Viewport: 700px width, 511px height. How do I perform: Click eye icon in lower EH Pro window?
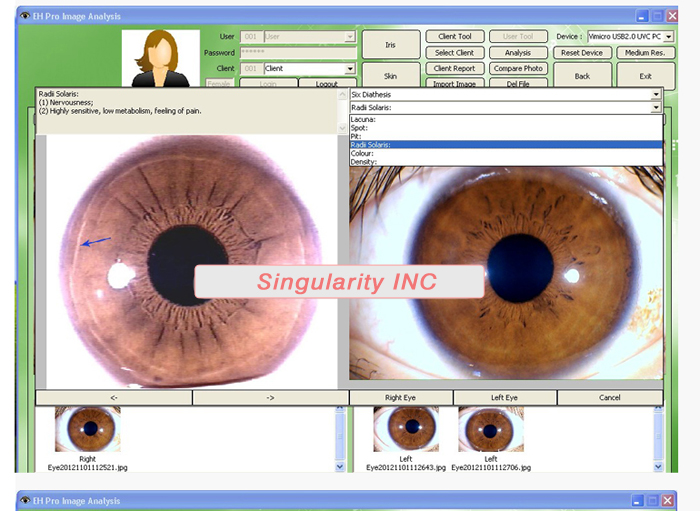pyautogui.click(x=25, y=501)
